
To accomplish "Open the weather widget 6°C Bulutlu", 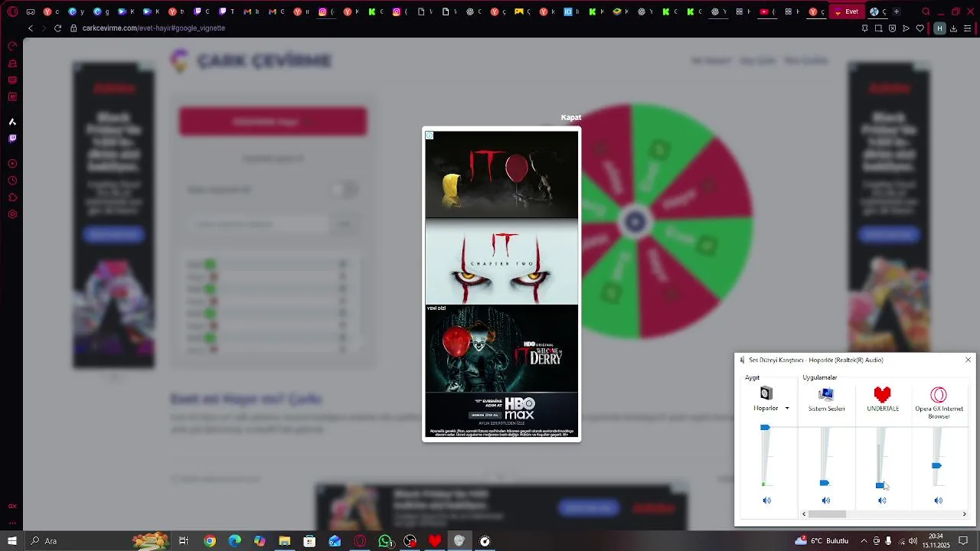I will click(x=822, y=541).
